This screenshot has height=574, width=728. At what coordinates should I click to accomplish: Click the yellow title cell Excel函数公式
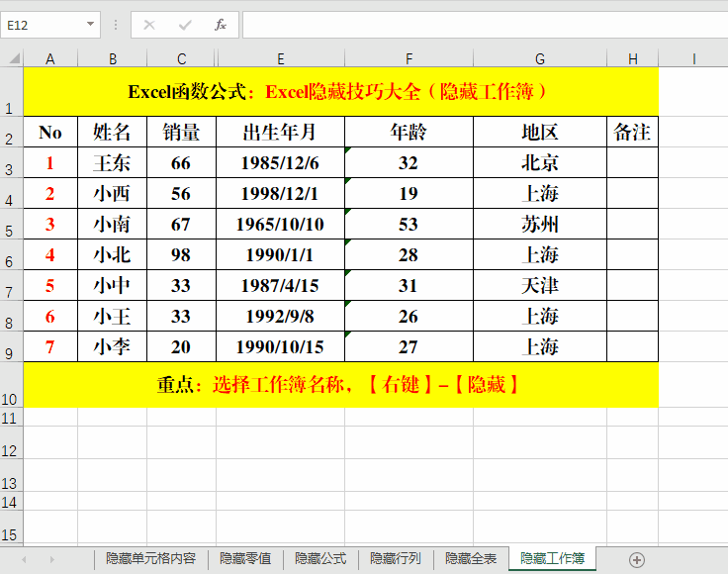[x=341, y=91]
